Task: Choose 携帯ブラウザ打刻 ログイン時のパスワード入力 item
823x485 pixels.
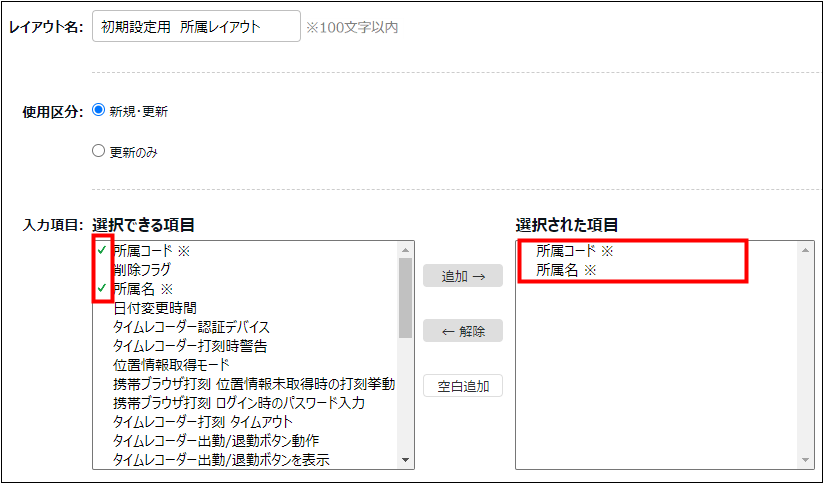Action: [x=239, y=403]
